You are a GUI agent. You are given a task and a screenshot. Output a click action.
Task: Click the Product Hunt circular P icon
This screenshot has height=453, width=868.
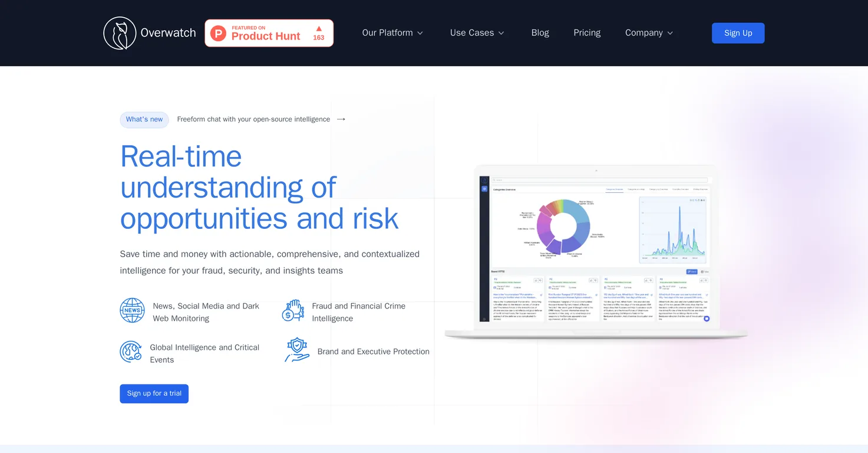tap(219, 33)
